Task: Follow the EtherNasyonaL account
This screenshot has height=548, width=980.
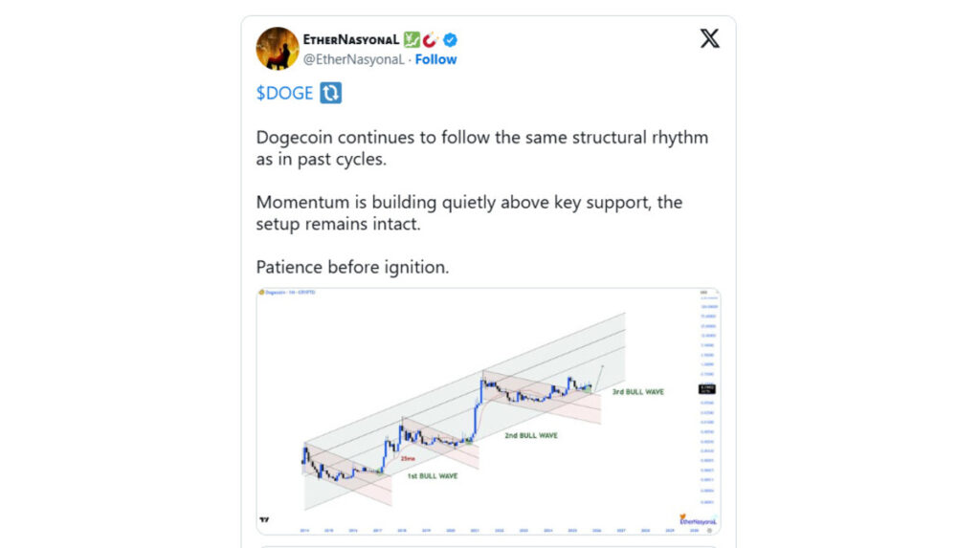Action: tap(435, 59)
